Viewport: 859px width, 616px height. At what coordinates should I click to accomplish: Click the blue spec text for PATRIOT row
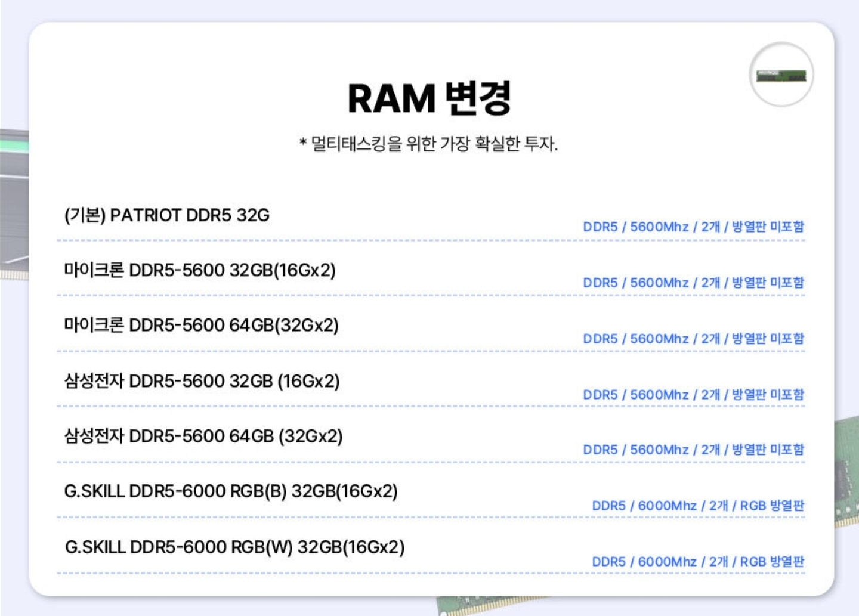(x=693, y=227)
